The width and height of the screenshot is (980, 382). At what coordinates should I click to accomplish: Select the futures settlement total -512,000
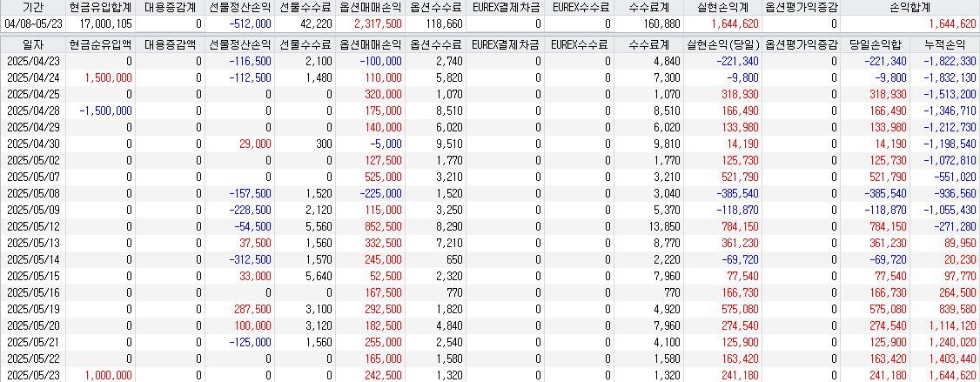(x=250, y=23)
